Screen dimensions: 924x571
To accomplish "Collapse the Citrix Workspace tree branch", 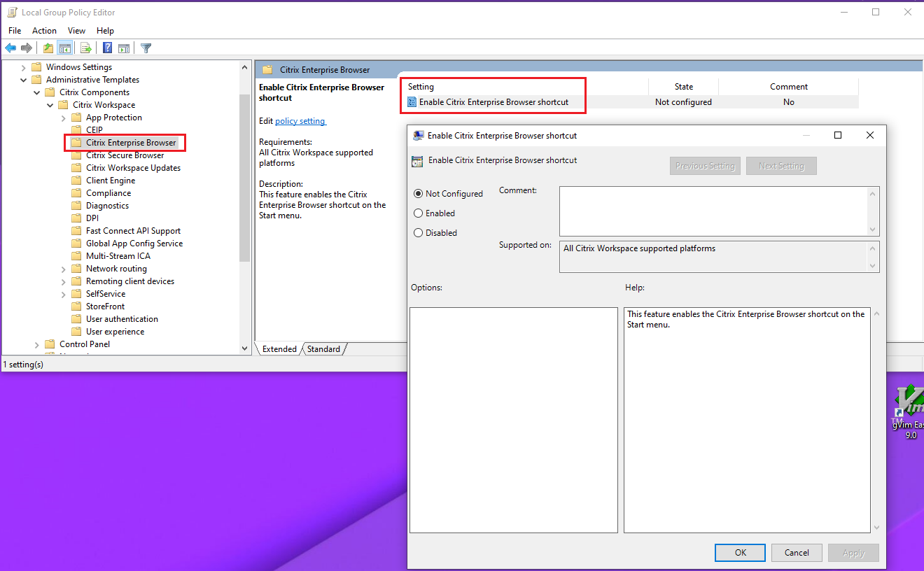I will 49,104.
